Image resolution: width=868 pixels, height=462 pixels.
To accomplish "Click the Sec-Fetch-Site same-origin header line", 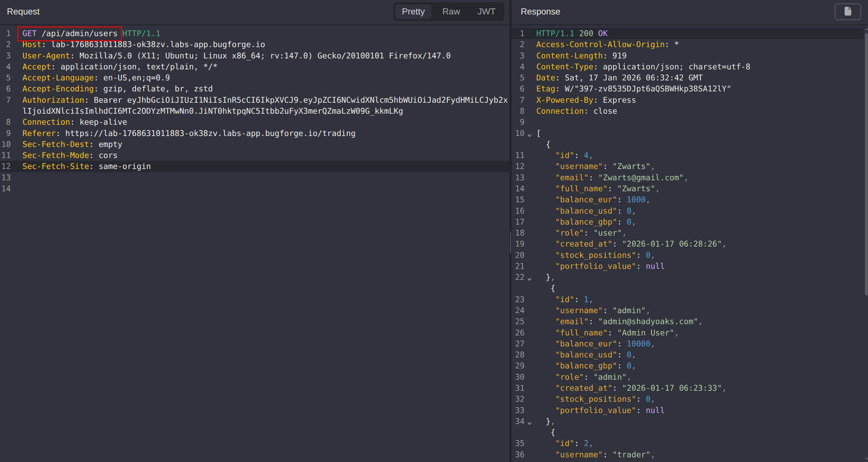I will tap(86, 166).
